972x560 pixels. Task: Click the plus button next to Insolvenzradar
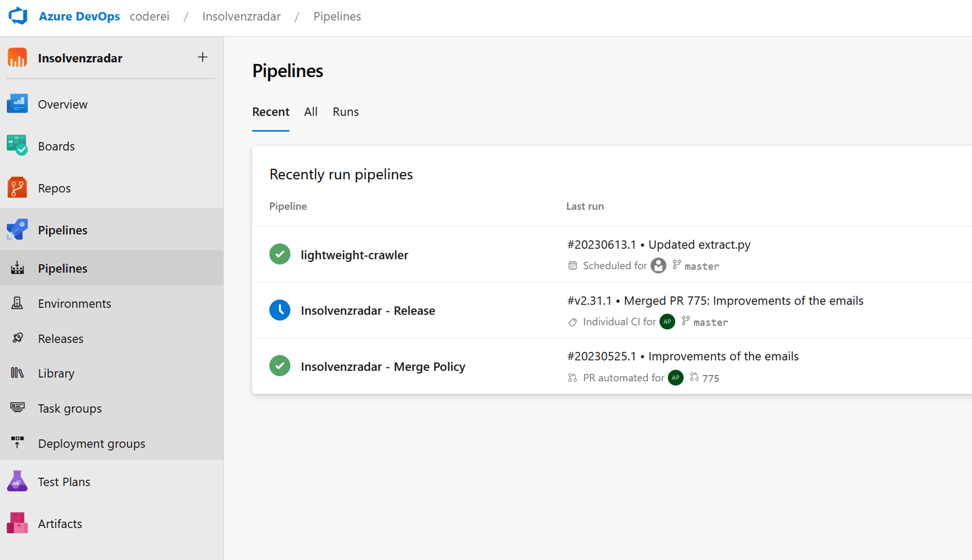pyautogui.click(x=202, y=57)
